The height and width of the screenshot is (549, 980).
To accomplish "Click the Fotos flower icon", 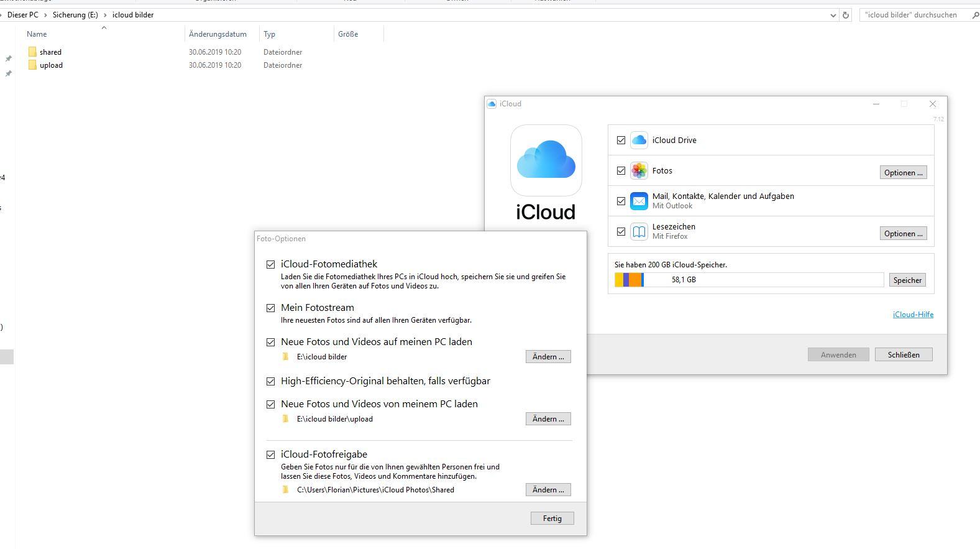I will [x=639, y=170].
